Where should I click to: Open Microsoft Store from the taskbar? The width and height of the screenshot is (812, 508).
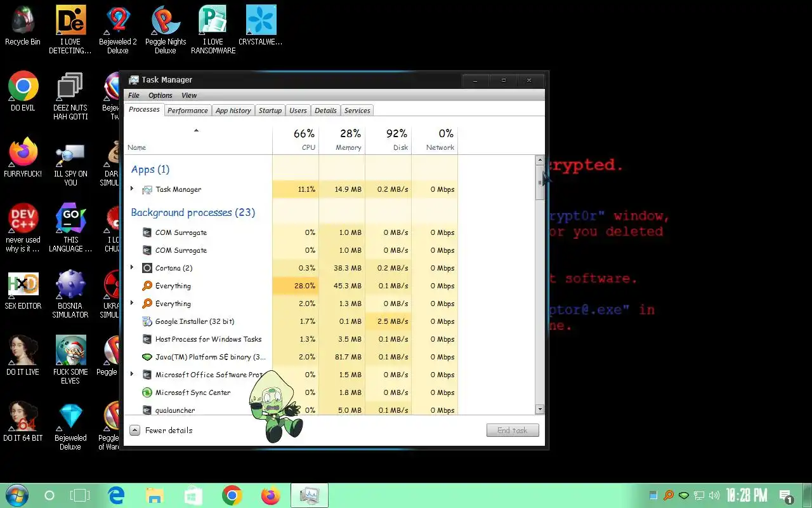[x=193, y=495]
